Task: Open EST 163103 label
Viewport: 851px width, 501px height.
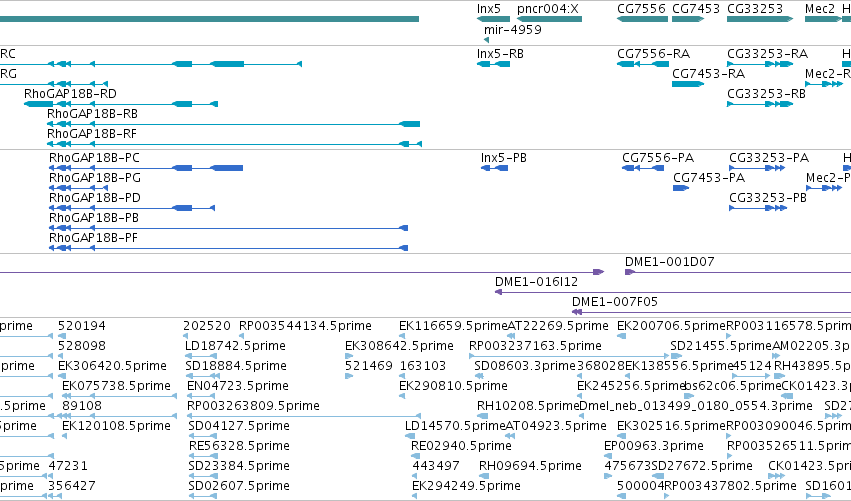Action: point(423,366)
